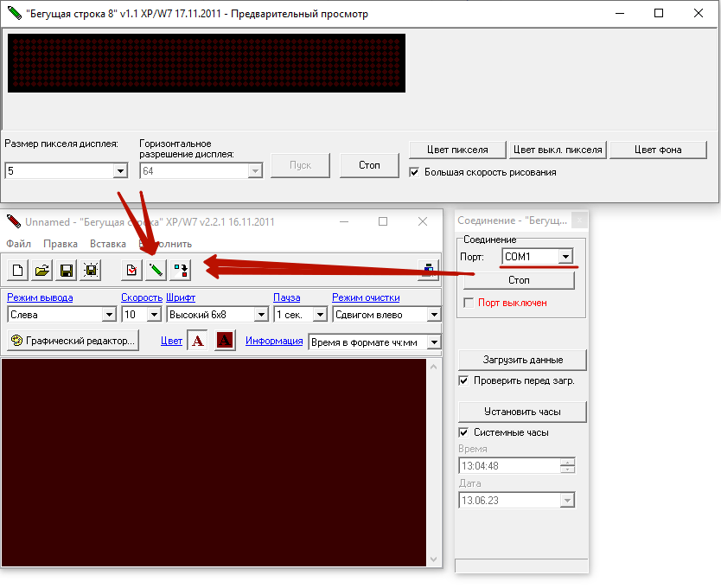Click the New file toolbar icon
This screenshot has width=721, height=588.
click(x=18, y=271)
